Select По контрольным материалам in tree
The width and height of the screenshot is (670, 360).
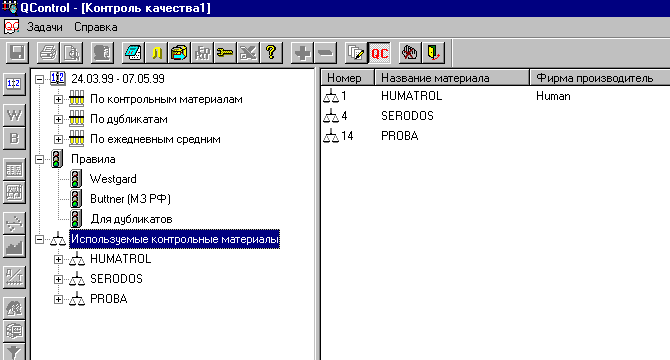[x=166, y=99]
